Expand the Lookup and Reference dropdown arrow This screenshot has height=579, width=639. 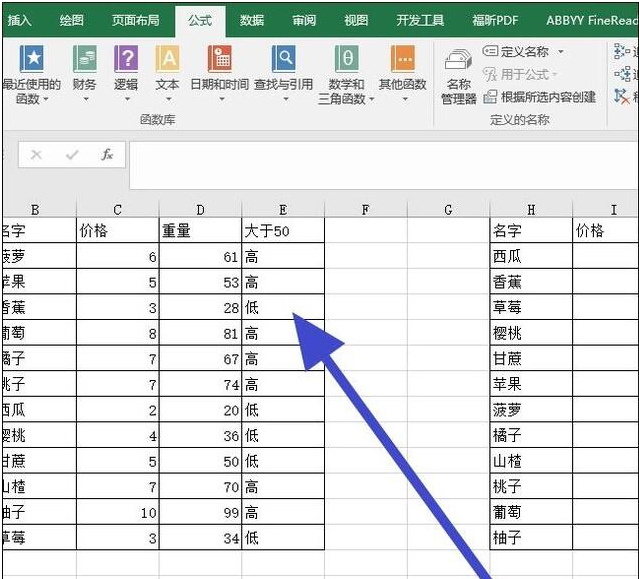point(286,99)
